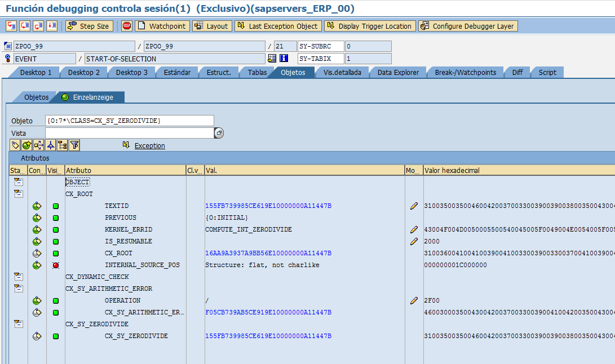Open the Script tab
The width and height of the screenshot is (615, 364).
(x=547, y=73)
